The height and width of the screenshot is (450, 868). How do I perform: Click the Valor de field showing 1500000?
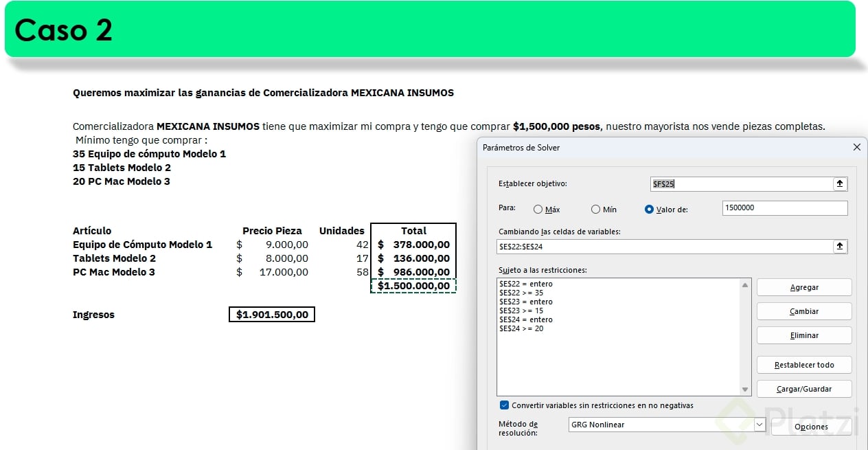tap(785, 208)
